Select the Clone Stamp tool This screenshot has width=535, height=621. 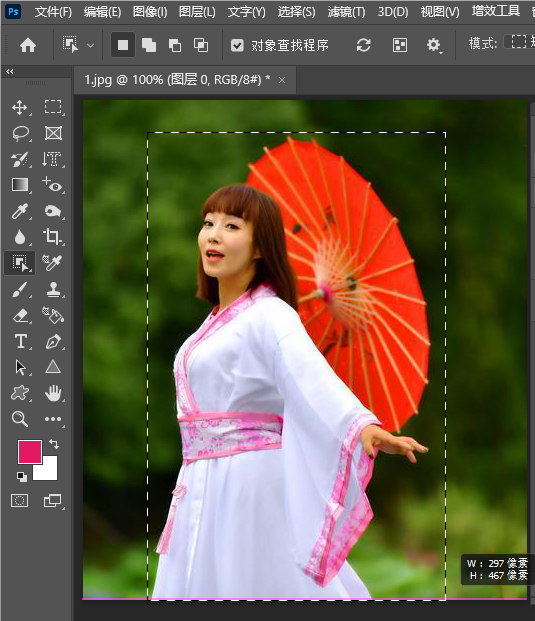[53, 289]
